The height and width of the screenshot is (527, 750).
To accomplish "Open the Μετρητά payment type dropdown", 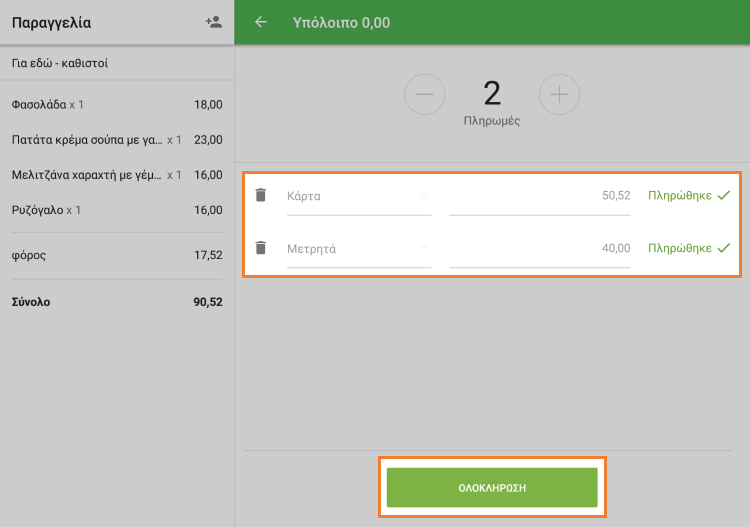I will [x=358, y=249].
